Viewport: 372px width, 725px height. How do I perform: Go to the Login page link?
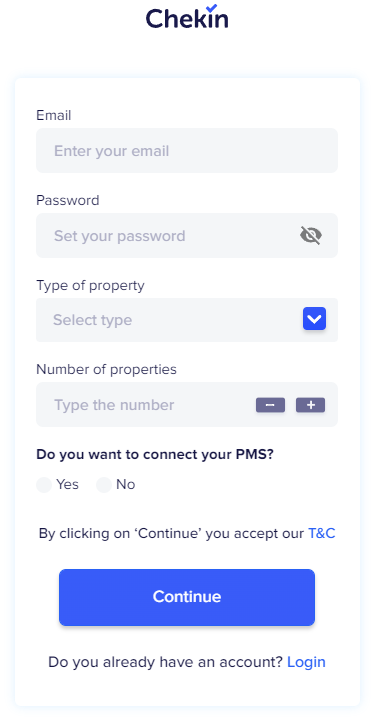tap(306, 662)
